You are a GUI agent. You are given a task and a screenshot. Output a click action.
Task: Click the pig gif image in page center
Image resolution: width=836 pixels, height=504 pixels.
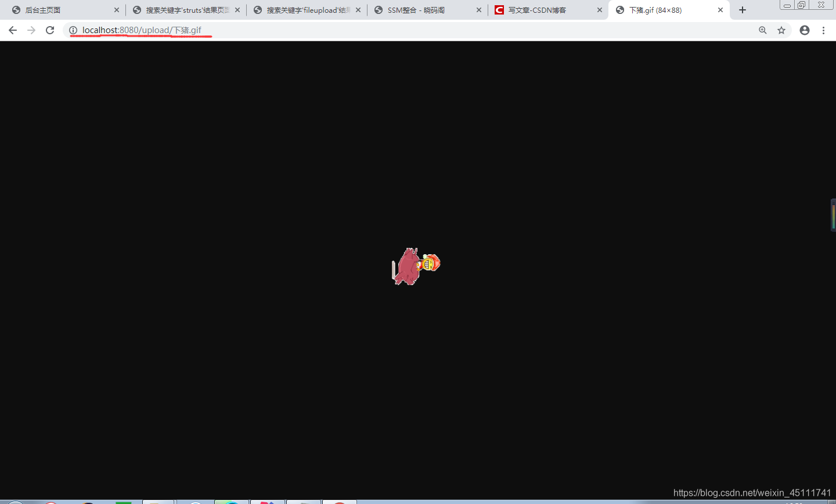(x=416, y=266)
